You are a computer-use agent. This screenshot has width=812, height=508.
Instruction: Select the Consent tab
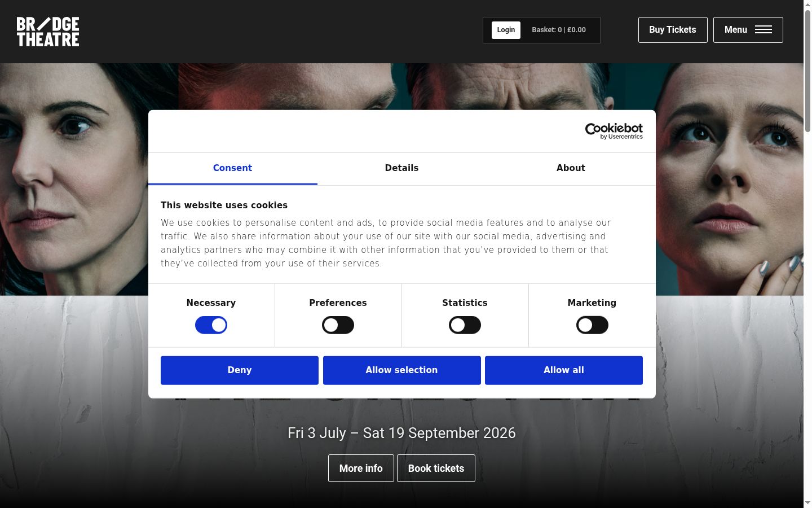click(232, 168)
